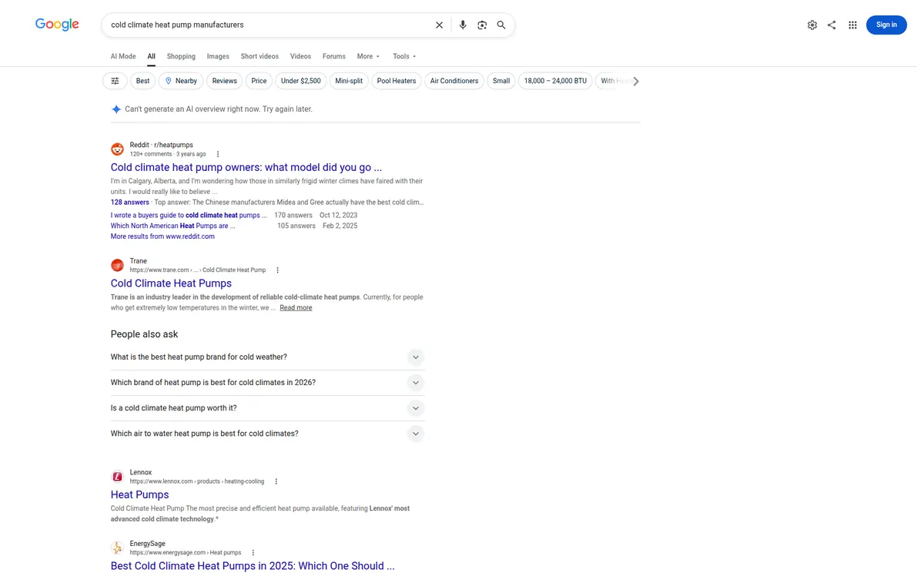Open all filters icon chip
Screen dimensions: 924x573
(115, 81)
